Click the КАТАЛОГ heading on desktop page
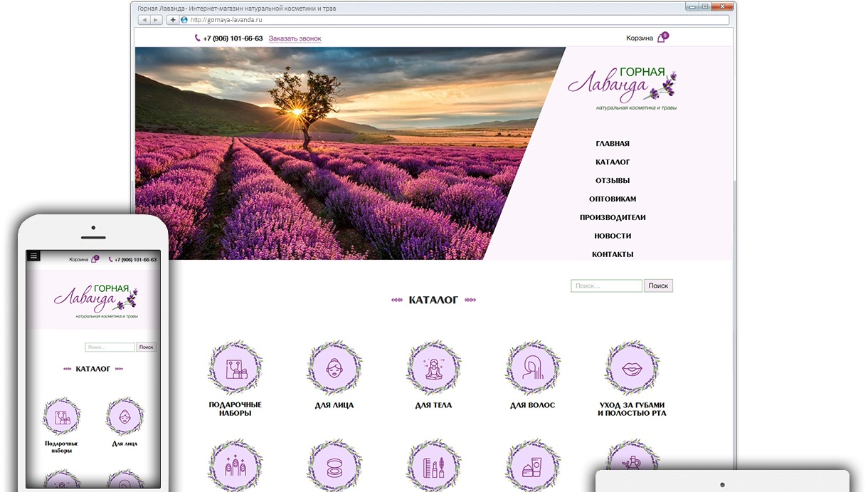Image resolution: width=868 pixels, height=492 pixels. (x=433, y=300)
